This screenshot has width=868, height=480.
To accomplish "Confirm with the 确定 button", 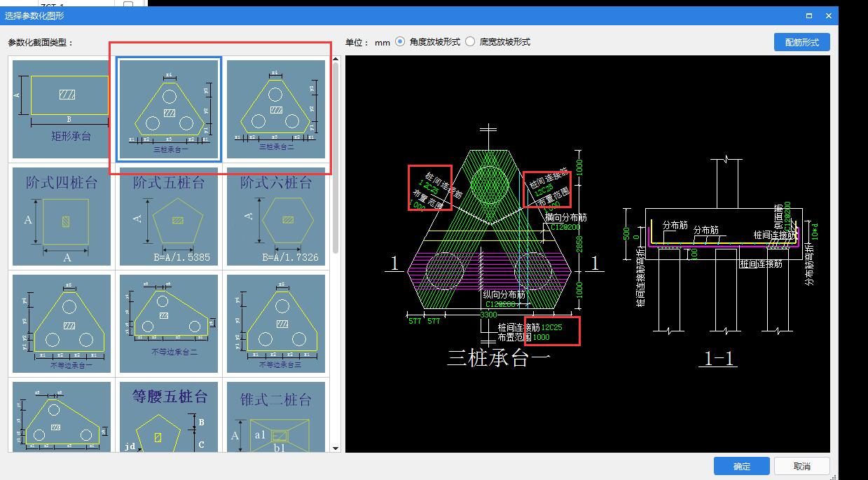I will click(742, 466).
